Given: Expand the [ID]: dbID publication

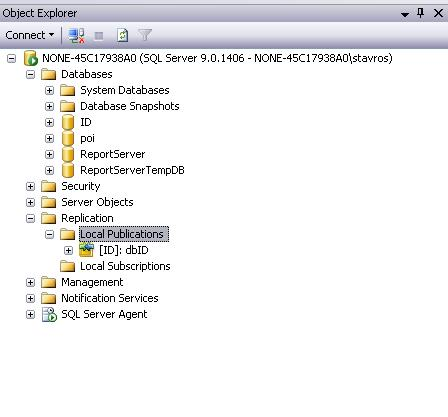Looking at the screenshot, I should pyautogui.click(x=68, y=250).
